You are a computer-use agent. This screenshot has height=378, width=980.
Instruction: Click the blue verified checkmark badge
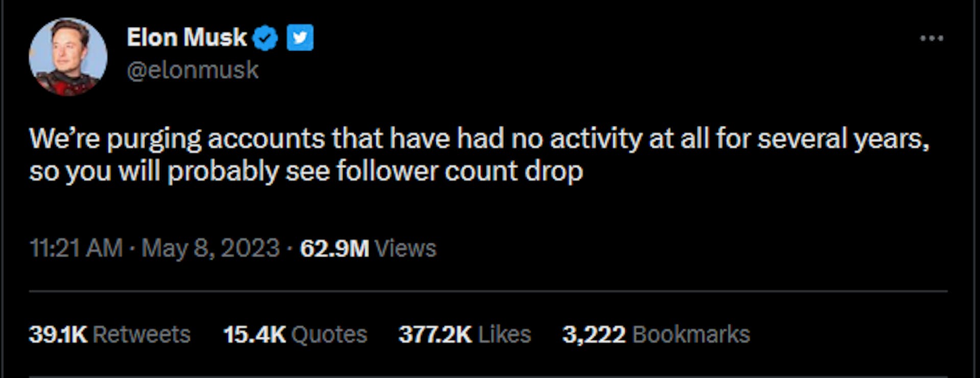[x=265, y=38]
